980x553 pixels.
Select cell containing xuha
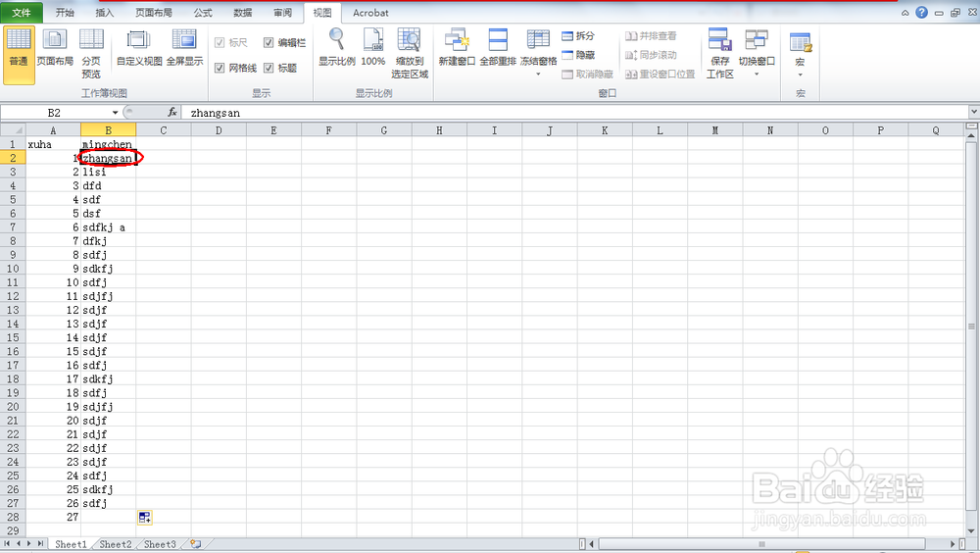(53, 144)
